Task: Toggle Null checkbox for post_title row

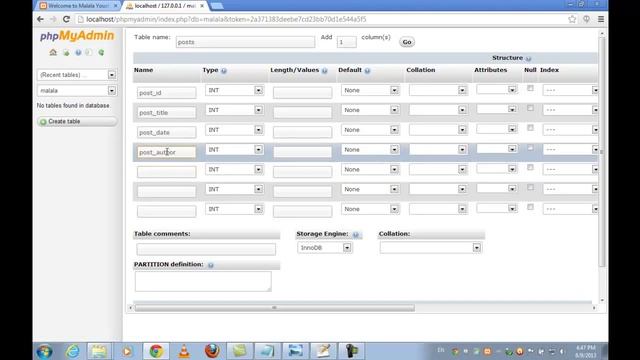Action: point(530,108)
